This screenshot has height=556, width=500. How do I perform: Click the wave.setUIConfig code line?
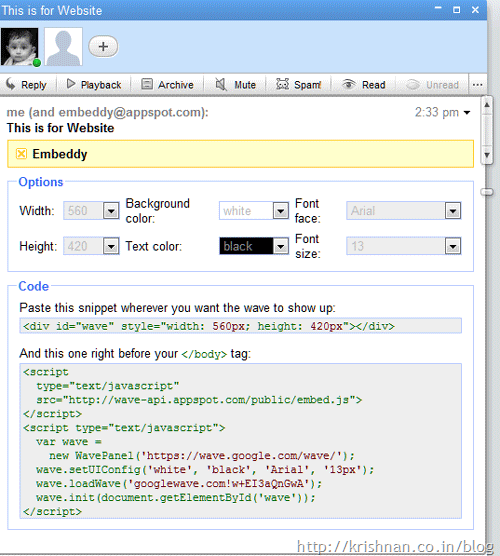tap(205, 470)
